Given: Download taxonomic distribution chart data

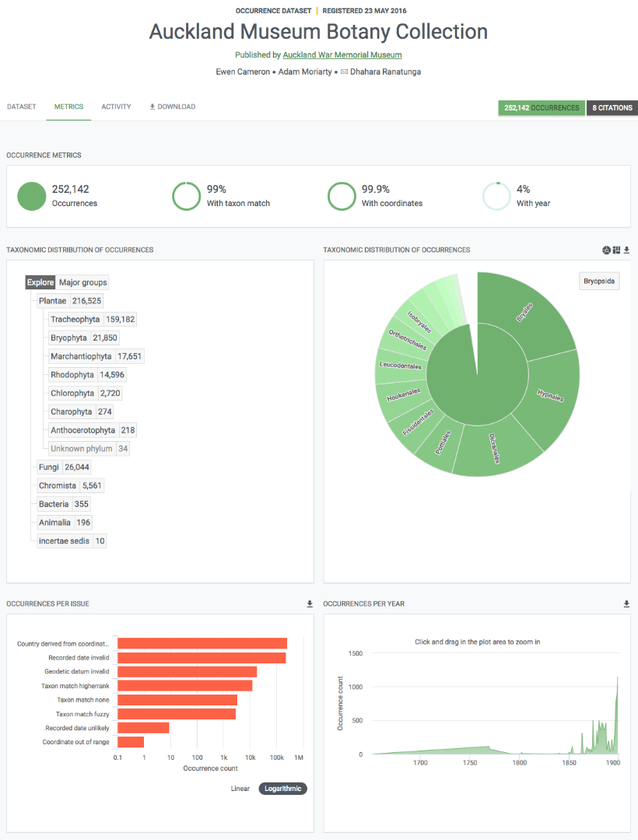Looking at the screenshot, I should pyautogui.click(x=626, y=250).
